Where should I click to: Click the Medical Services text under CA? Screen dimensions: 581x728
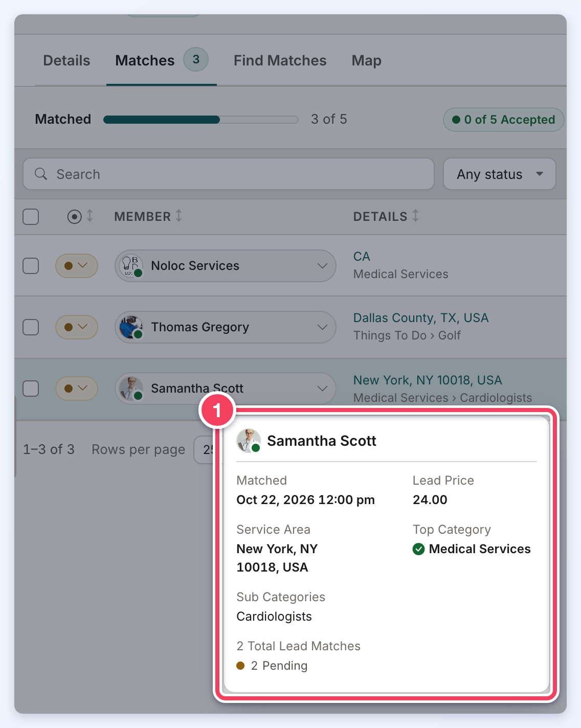[400, 274]
